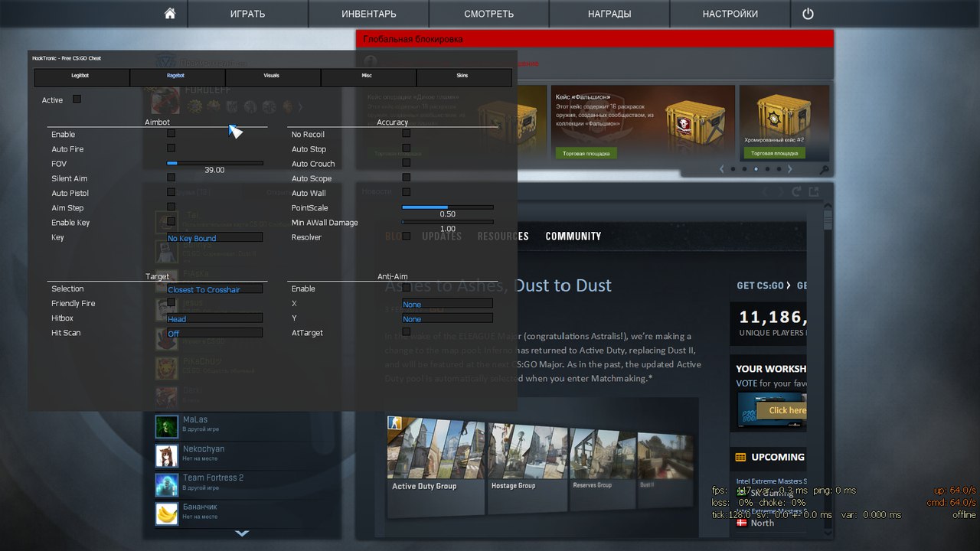
Task: Open the СМОТРЕТЬ menu
Action: pos(489,14)
